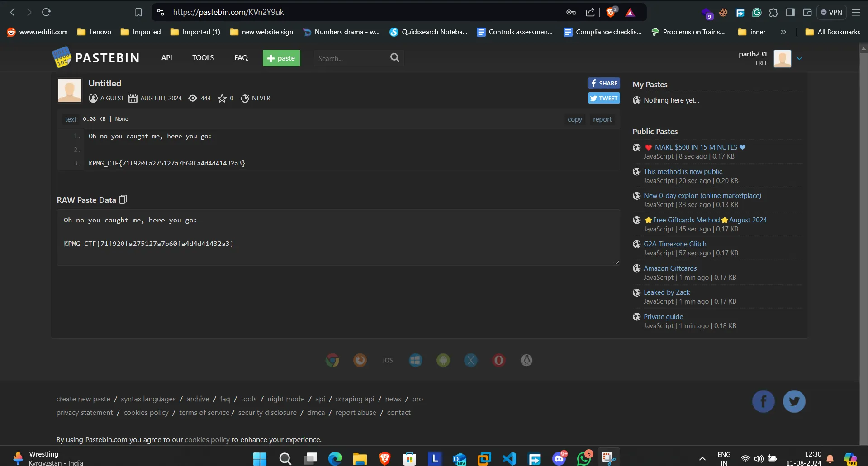Open Facebook round icon in footer
Image resolution: width=868 pixels, height=466 pixels.
click(x=763, y=401)
